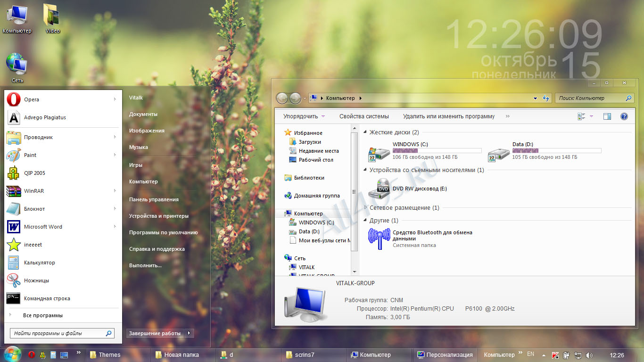Select Рабочий стол in navigation pane
The height and width of the screenshot is (362, 644).
[315, 160]
